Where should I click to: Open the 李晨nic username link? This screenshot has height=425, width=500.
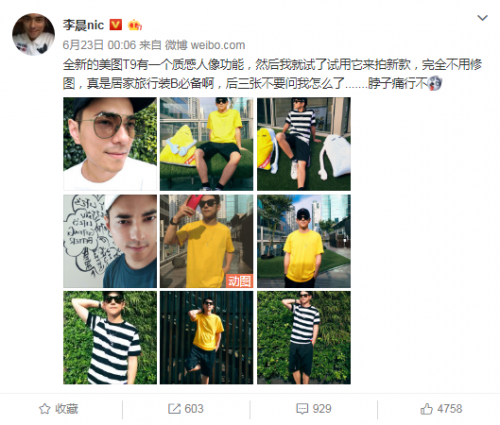click(83, 25)
